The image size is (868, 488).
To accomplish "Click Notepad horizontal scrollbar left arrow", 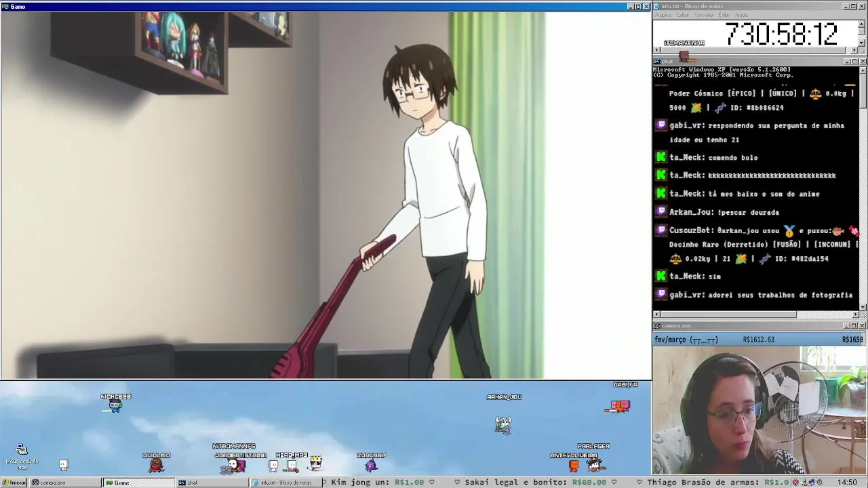I will [x=656, y=50].
